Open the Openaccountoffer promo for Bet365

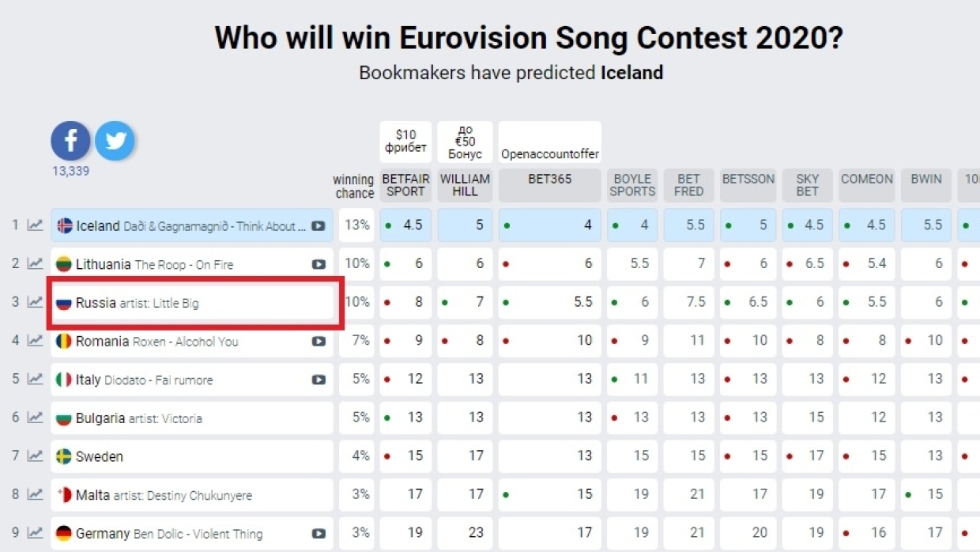(549, 153)
